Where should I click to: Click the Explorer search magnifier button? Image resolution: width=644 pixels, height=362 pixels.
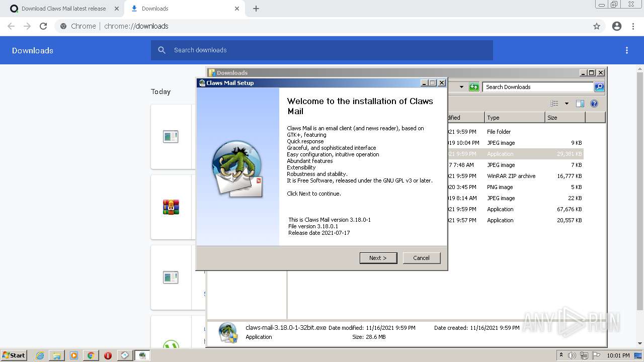pos(599,87)
